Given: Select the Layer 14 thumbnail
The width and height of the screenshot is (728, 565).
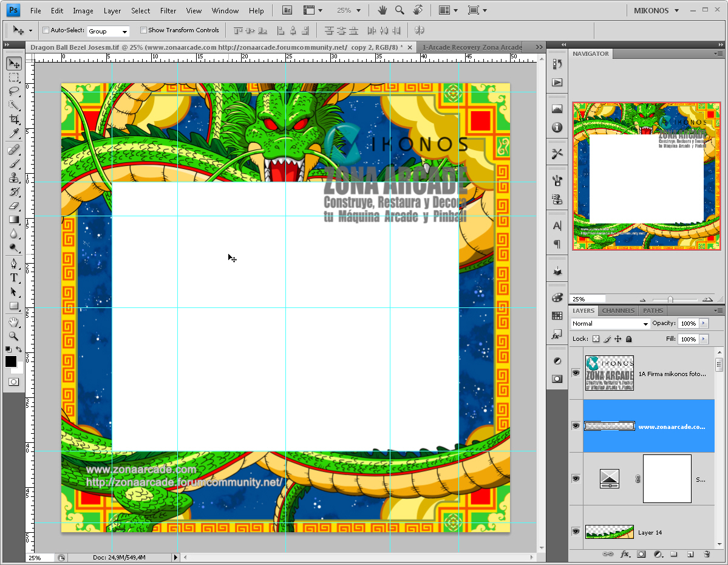Looking at the screenshot, I should pos(609,532).
